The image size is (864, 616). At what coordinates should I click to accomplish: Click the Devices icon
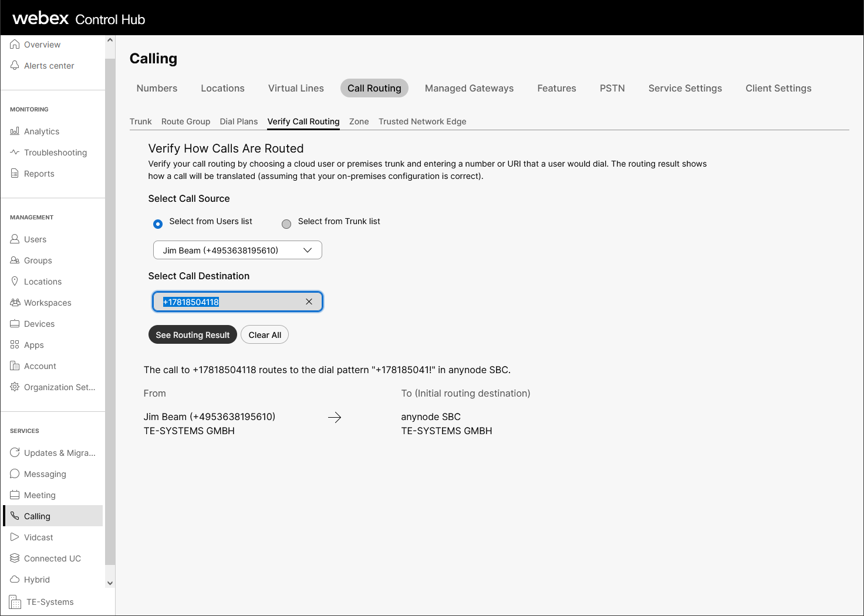coord(15,324)
